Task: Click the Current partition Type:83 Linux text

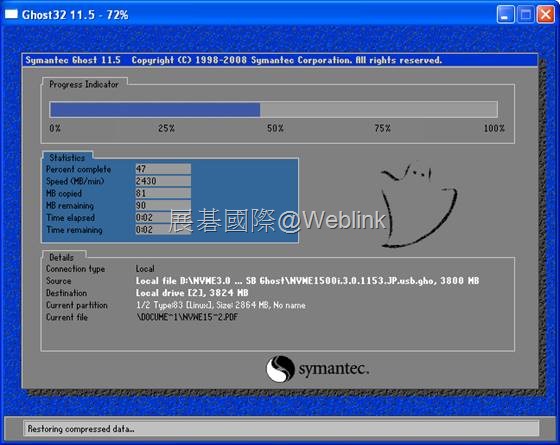Action: coord(221,305)
